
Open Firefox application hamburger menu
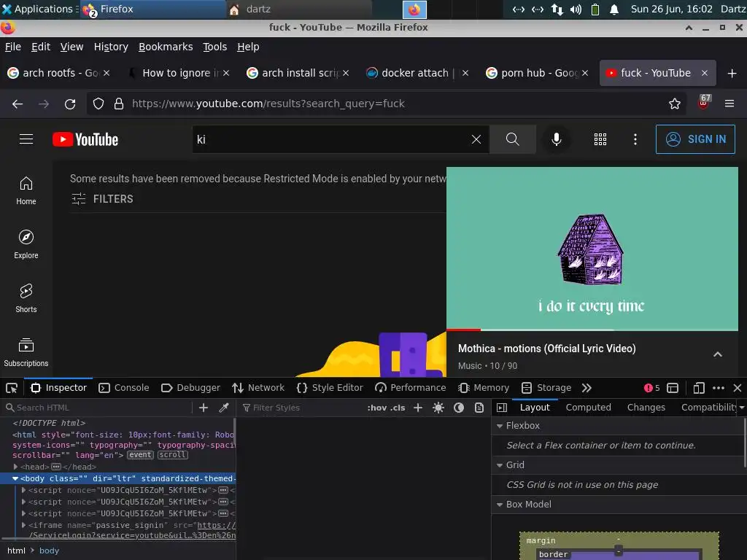pos(729,104)
